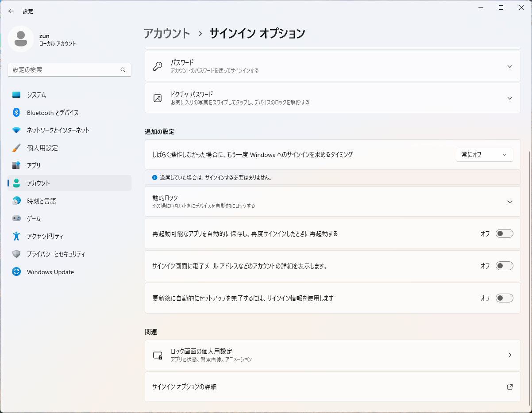The height and width of the screenshot is (413, 532).
Task: Open プライバシーとセキュリティ category
Action: coord(69,254)
